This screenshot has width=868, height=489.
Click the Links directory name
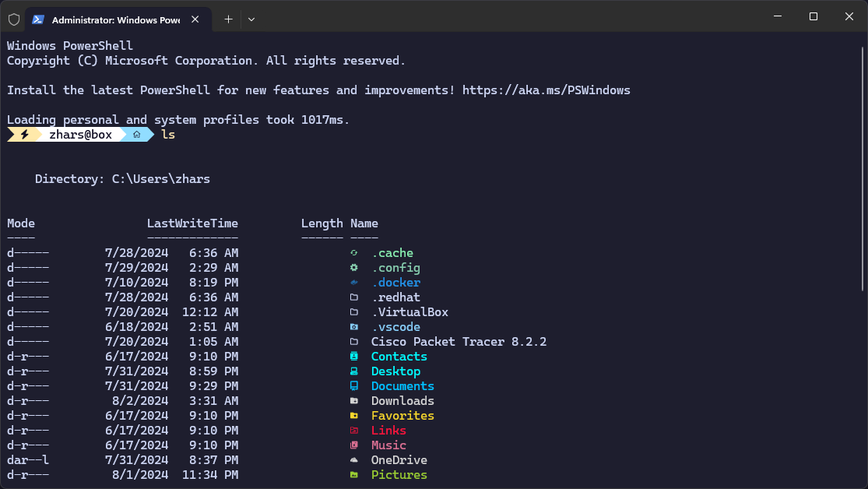click(x=388, y=431)
